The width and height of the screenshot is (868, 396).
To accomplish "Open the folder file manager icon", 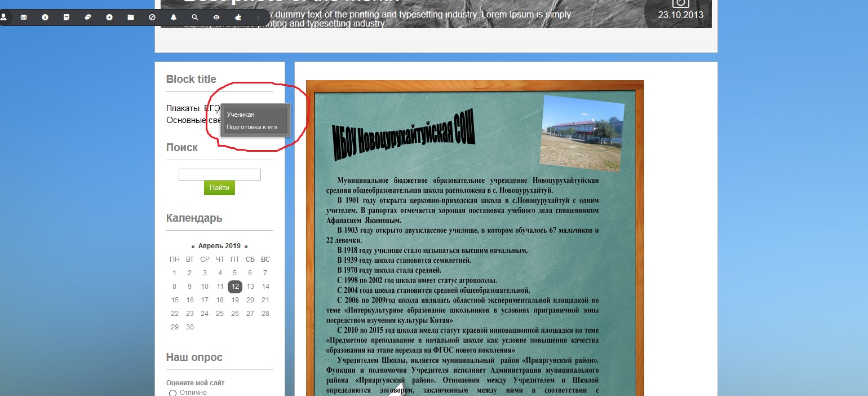I will (131, 17).
